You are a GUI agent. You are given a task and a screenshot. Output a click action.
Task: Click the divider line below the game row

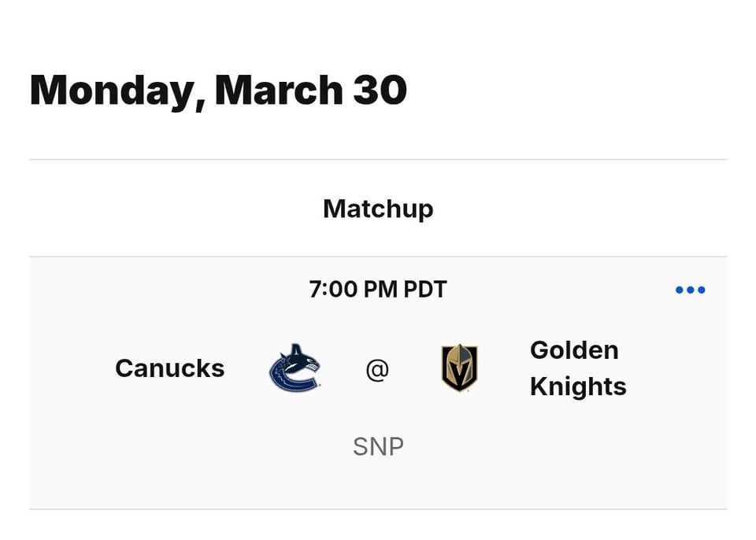pos(378,509)
